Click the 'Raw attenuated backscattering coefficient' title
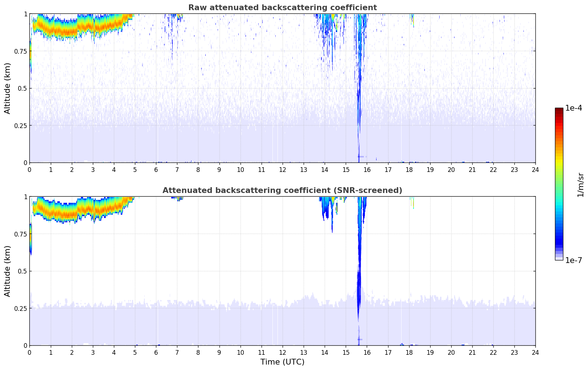 point(282,8)
